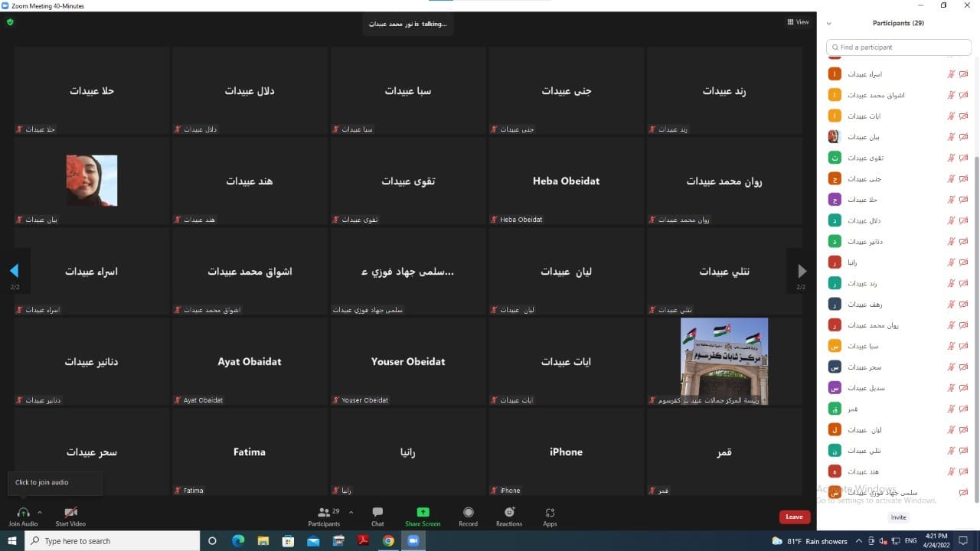Open the View layout dropdown
Viewport: 980px width, 551px height.
[798, 22]
